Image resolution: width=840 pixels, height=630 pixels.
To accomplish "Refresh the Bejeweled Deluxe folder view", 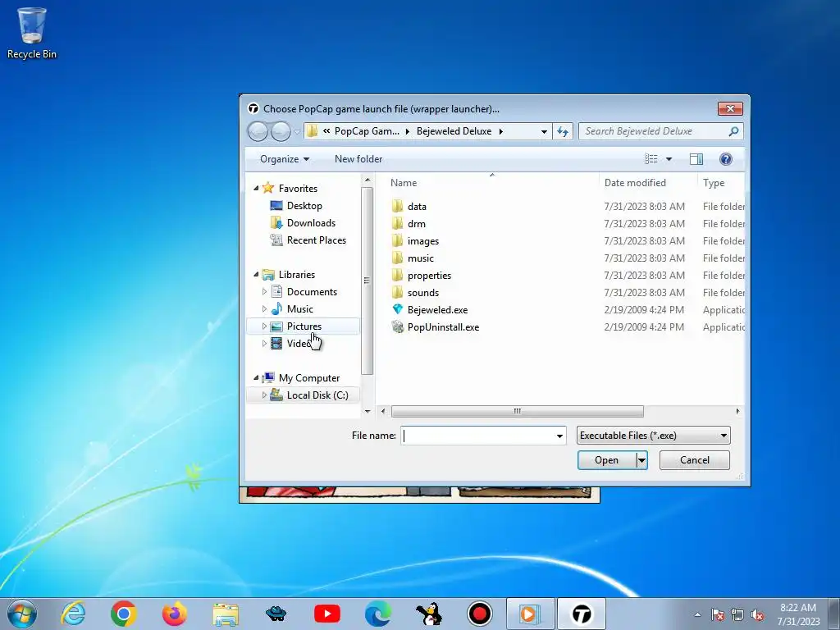I will pos(563,131).
